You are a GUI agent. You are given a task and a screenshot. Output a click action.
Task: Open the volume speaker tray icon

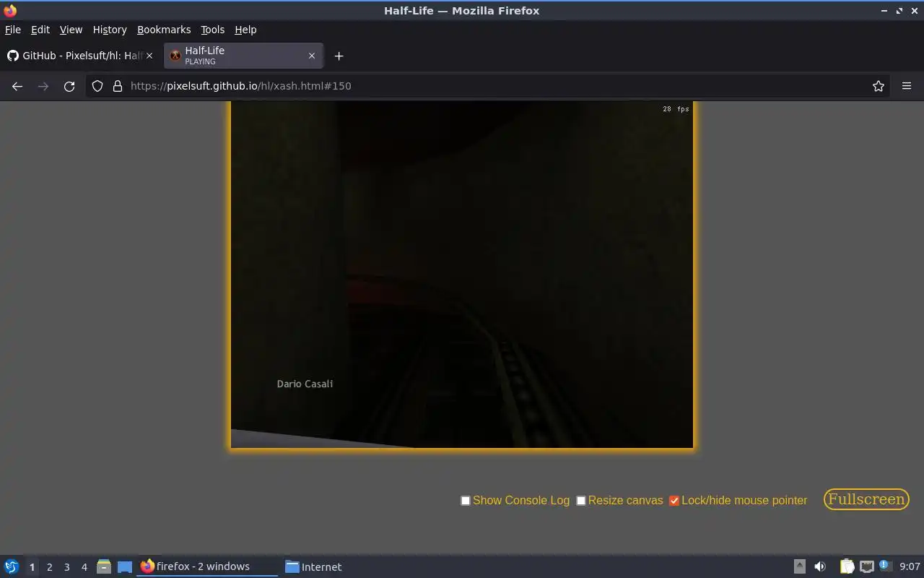[x=820, y=566]
